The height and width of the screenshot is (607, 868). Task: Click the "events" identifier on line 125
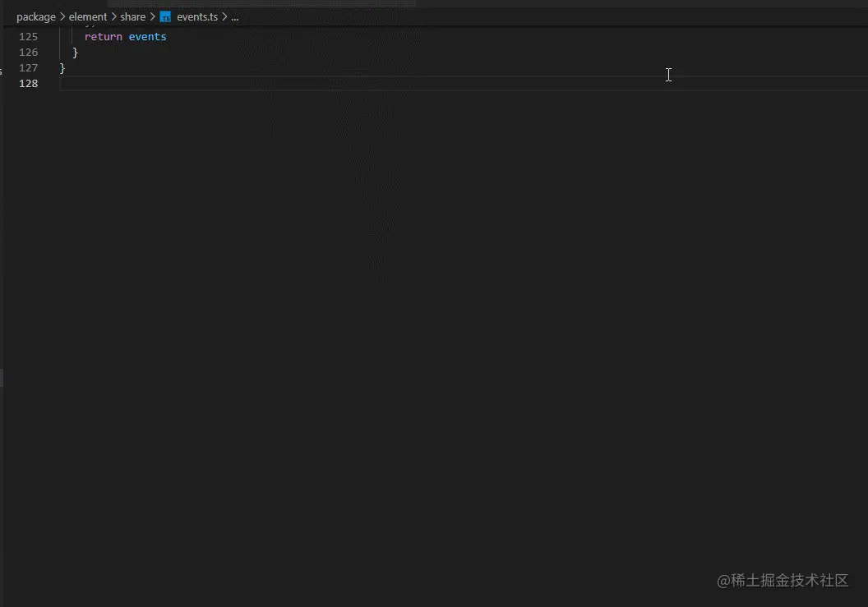point(147,36)
